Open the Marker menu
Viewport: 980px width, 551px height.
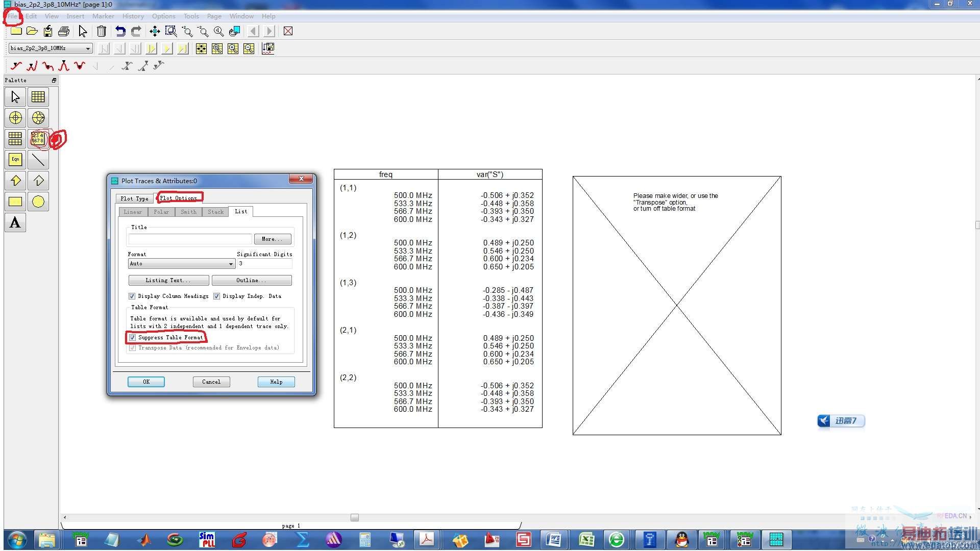103,16
